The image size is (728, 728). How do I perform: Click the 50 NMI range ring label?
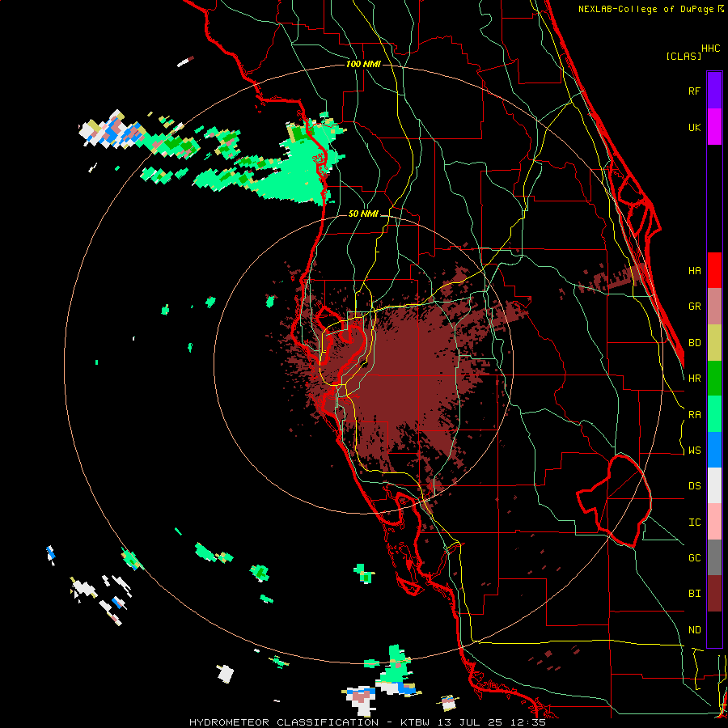point(363,214)
